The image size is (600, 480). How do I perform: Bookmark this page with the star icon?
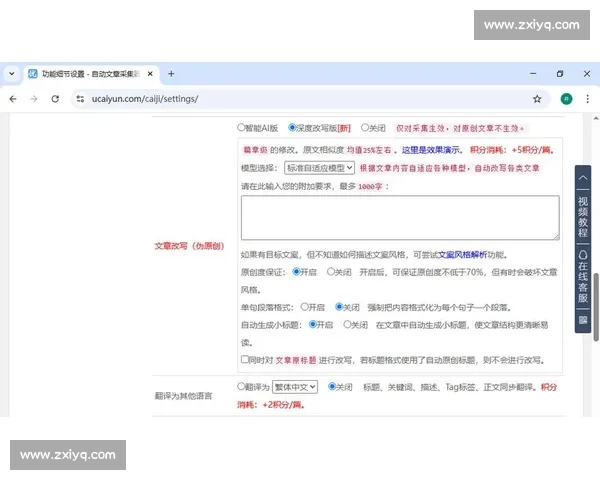pyautogui.click(x=537, y=99)
